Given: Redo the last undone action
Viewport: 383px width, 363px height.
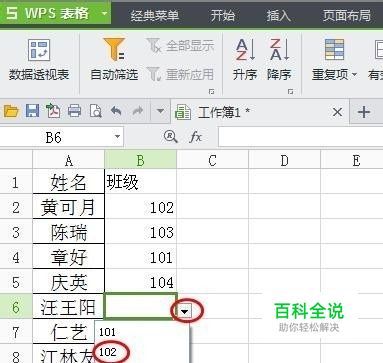Looking at the screenshot, I should (137, 111).
